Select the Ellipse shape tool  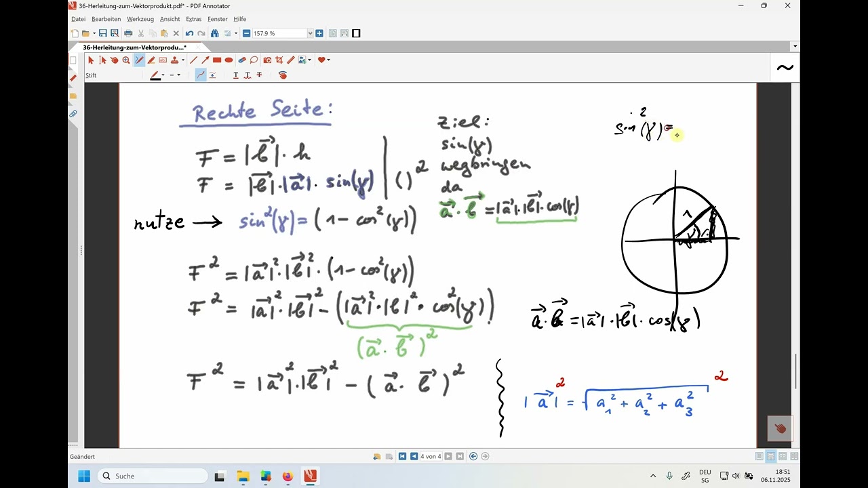[x=229, y=60]
